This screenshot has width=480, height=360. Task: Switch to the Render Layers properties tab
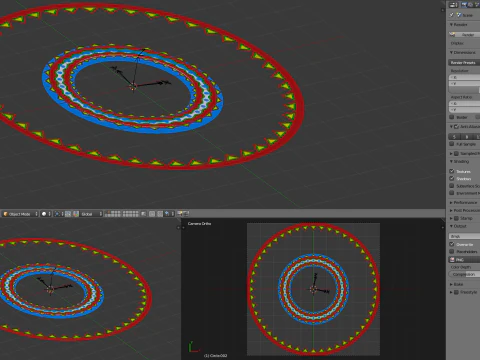[471, 5]
